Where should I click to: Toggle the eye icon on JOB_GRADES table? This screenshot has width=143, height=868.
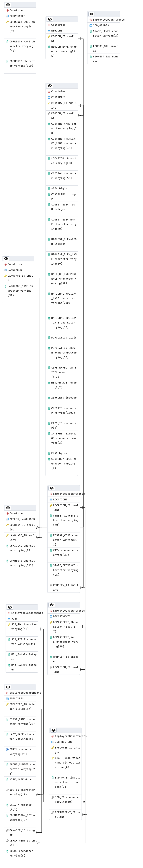pos(92,14)
